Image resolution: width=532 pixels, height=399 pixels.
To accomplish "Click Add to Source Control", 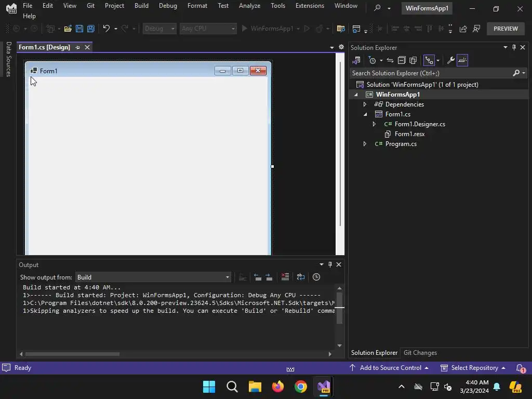I will click(x=389, y=368).
